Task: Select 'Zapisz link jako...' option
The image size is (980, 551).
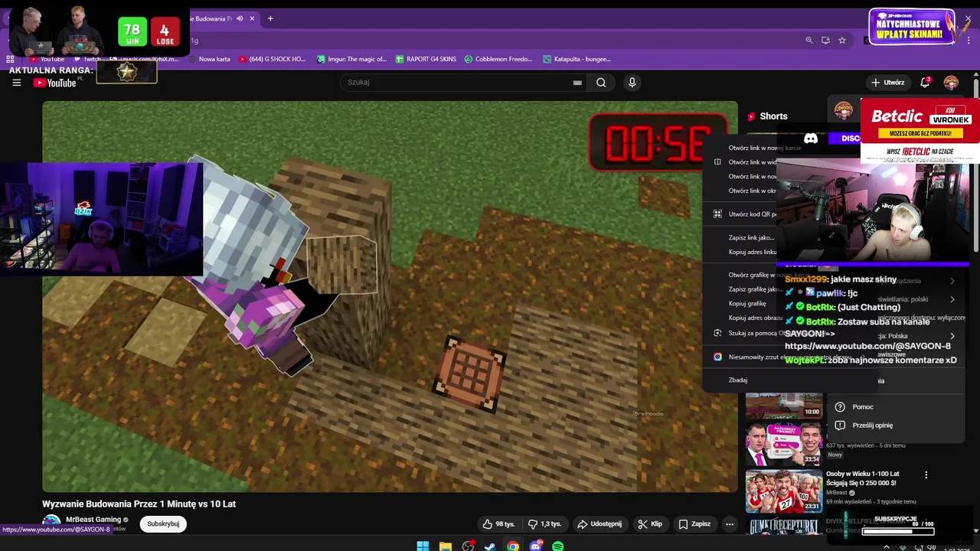Action: click(751, 237)
